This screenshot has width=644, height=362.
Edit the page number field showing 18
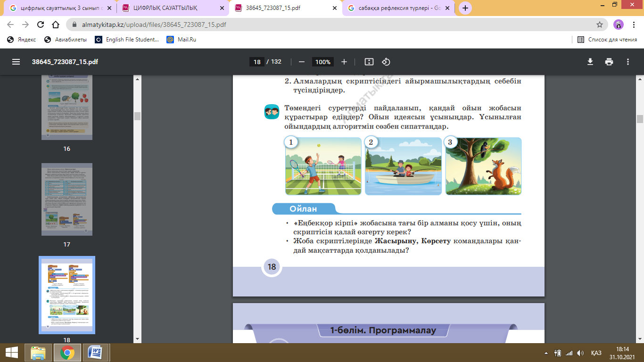tap(257, 62)
